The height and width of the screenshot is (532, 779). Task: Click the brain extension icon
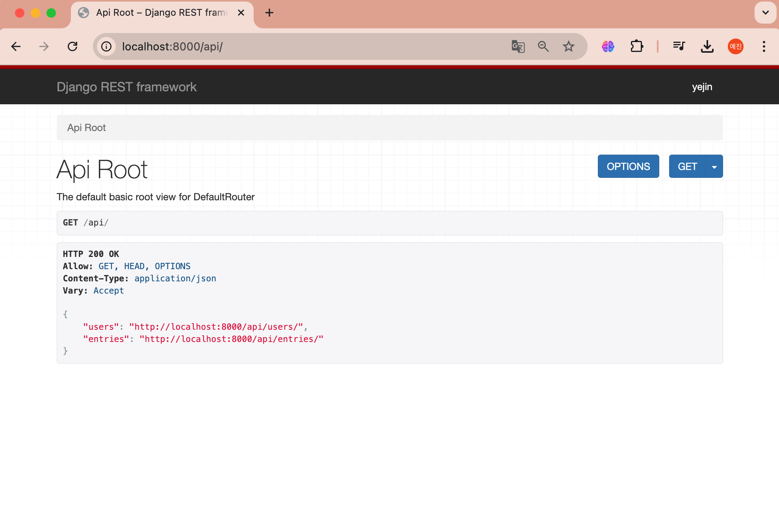[608, 46]
